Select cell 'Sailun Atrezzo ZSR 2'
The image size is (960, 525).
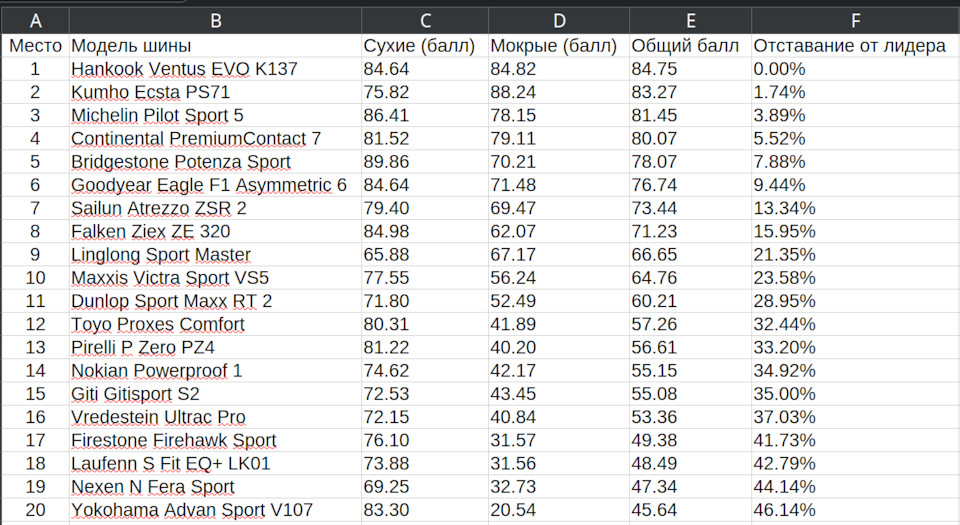[216, 209]
